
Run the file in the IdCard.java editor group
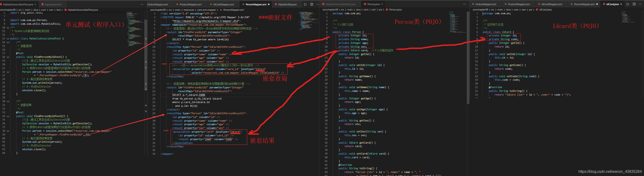click(628, 4)
